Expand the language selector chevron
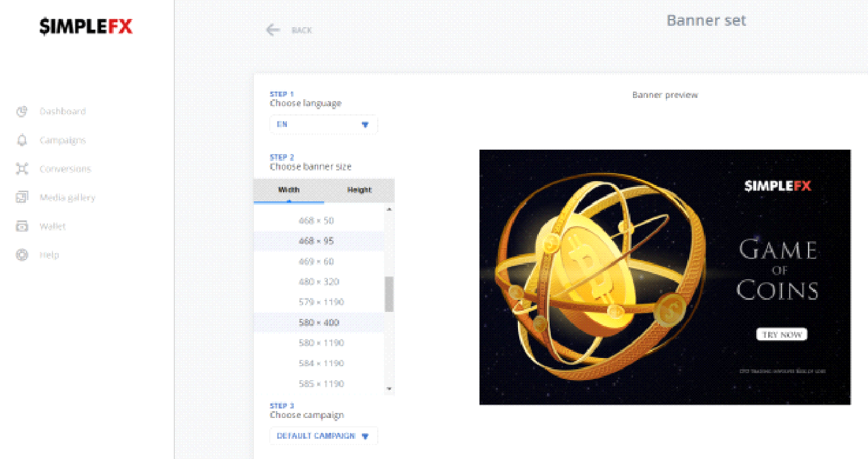Image resolution: width=868 pixels, height=459 pixels. click(x=366, y=124)
